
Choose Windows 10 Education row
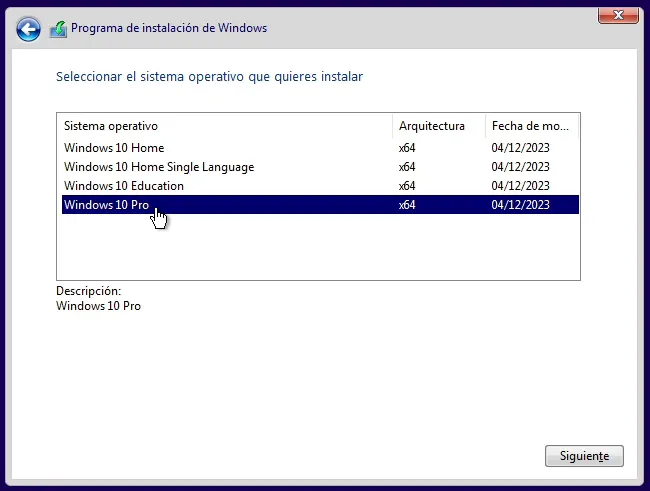click(x=320, y=186)
